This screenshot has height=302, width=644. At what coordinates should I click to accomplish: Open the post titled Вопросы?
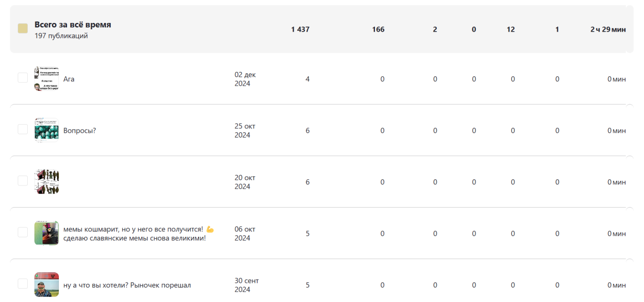79,130
